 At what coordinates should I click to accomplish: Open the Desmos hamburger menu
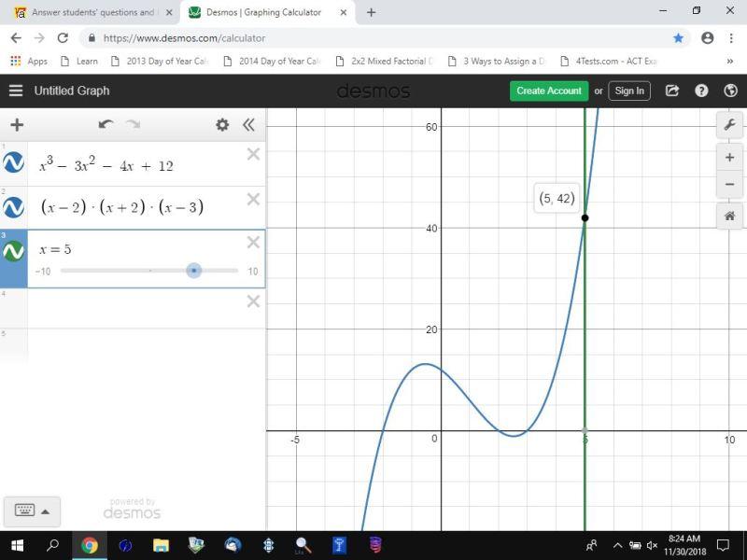pyautogui.click(x=16, y=91)
